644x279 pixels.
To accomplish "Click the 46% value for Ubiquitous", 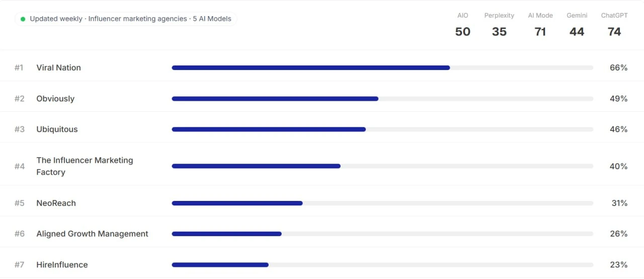I will pyautogui.click(x=618, y=129).
